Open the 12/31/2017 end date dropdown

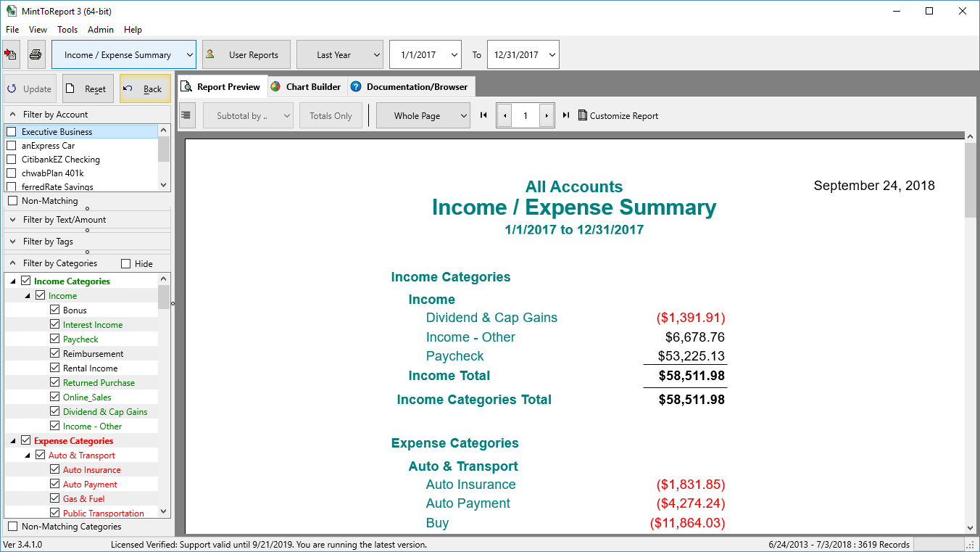pos(523,54)
